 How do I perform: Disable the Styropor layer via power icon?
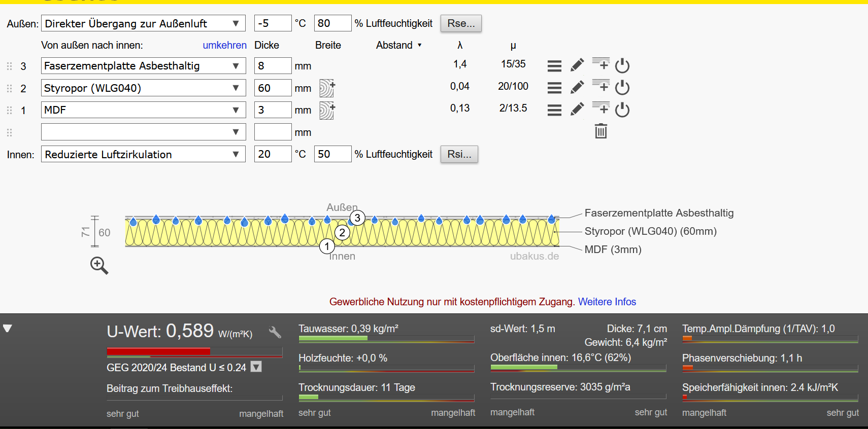[622, 88]
